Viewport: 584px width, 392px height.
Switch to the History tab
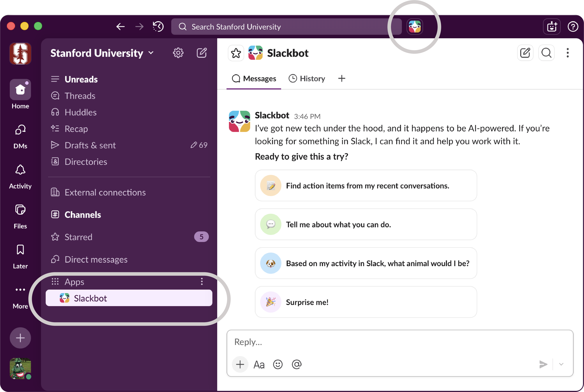click(307, 78)
